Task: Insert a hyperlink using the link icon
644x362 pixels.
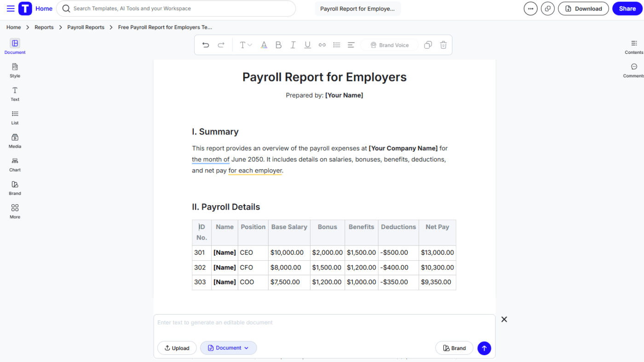Action: 322,45
